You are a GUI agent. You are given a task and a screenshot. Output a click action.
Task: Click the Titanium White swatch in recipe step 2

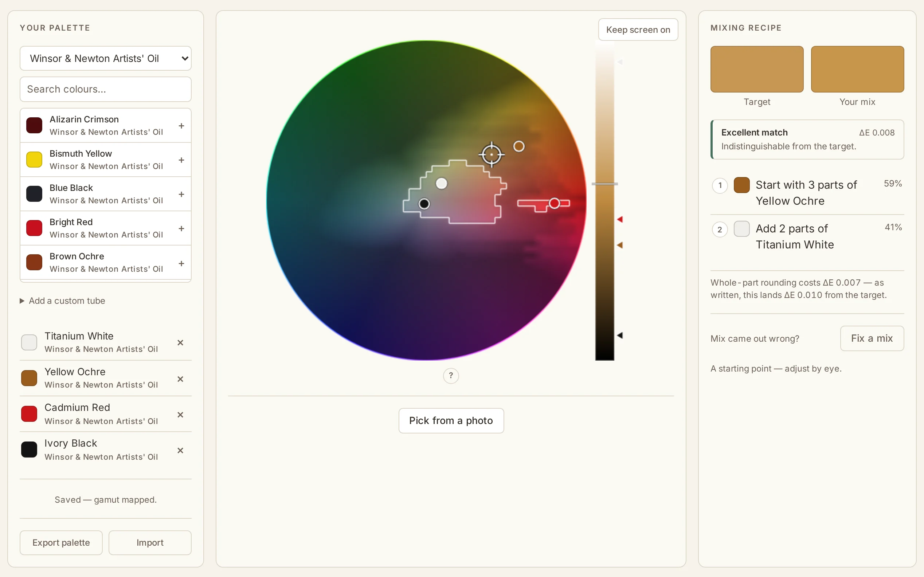[741, 229]
